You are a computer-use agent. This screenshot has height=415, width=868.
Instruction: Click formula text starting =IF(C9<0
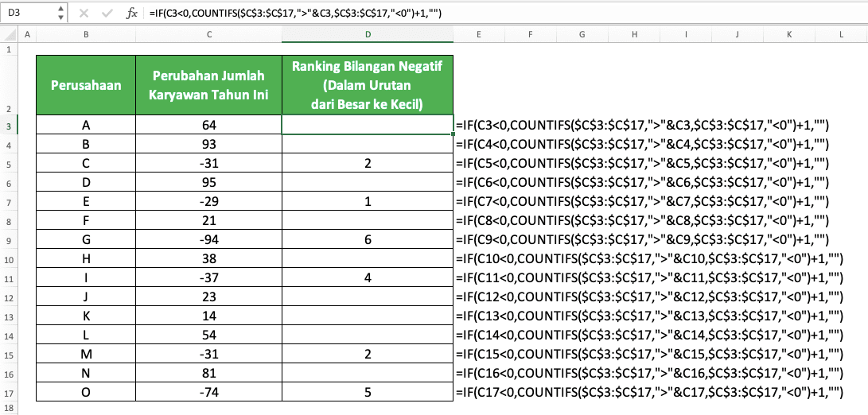641,239
